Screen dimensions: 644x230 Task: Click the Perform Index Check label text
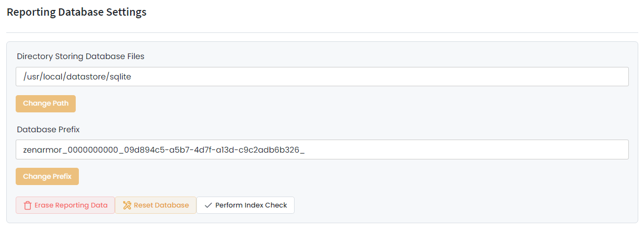pos(251,205)
